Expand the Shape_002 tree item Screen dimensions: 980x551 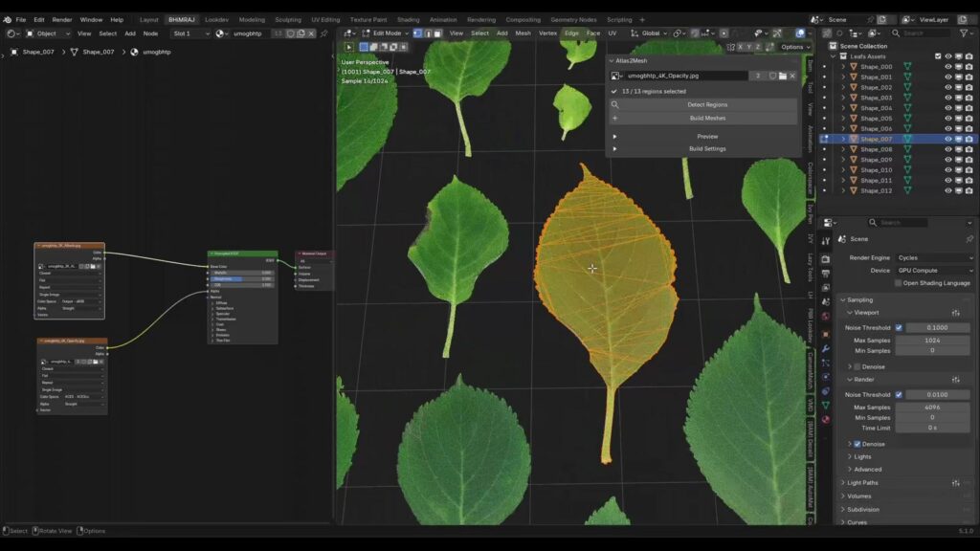(x=843, y=87)
